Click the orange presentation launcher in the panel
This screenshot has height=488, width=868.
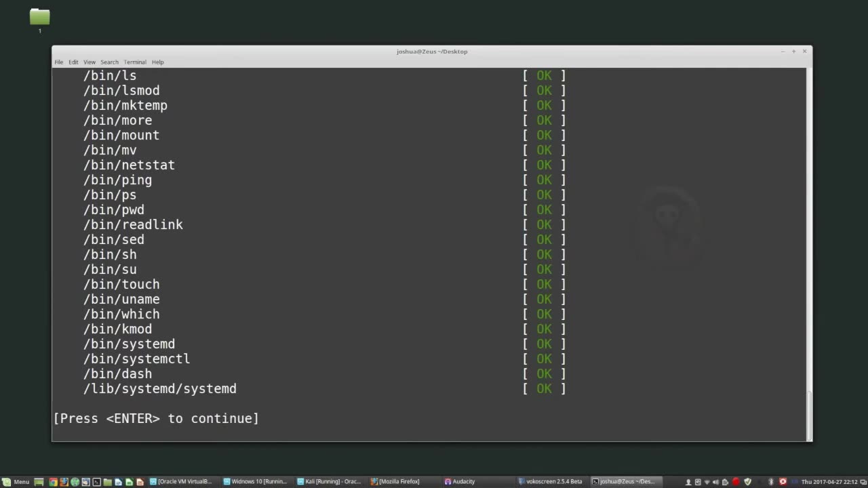click(x=140, y=481)
